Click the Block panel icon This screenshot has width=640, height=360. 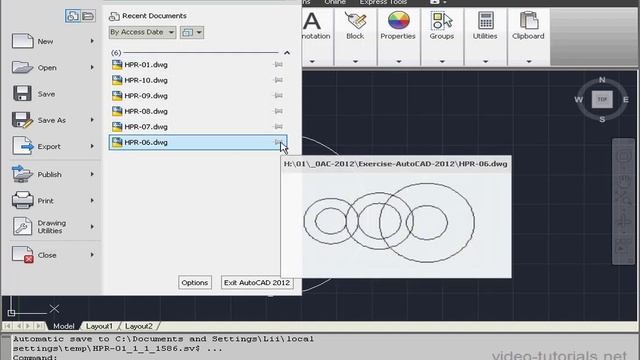(x=355, y=20)
